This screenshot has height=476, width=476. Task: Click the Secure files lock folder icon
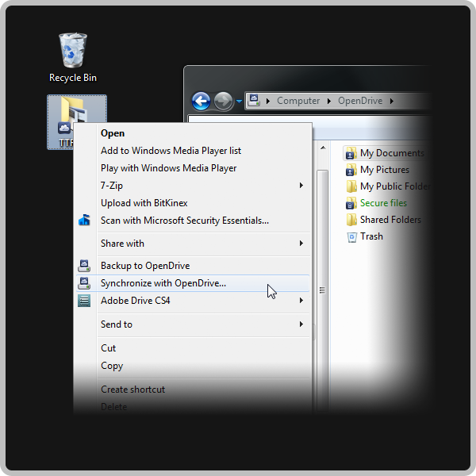[351, 203]
